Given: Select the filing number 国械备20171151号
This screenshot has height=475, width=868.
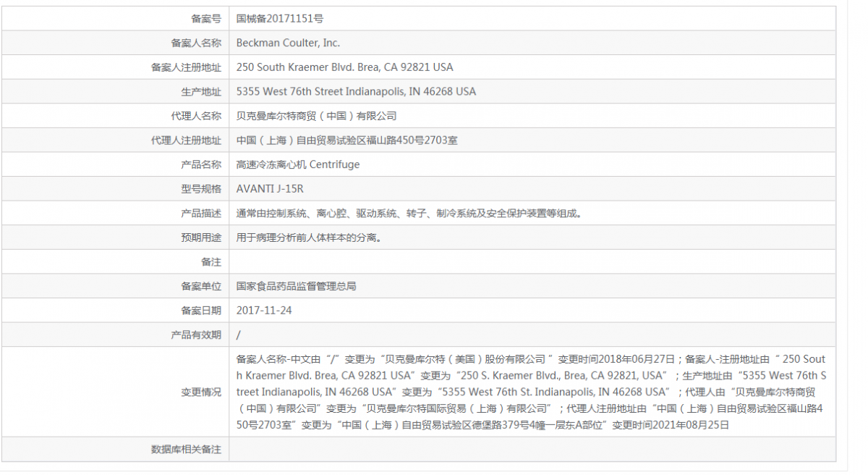Looking at the screenshot, I should point(279,19).
